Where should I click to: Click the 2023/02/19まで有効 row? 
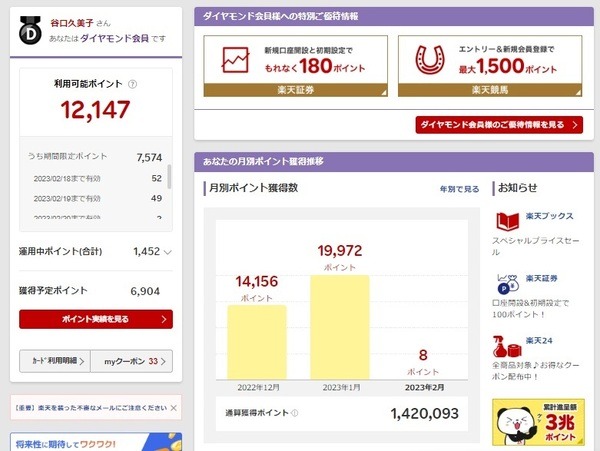tap(98, 199)
